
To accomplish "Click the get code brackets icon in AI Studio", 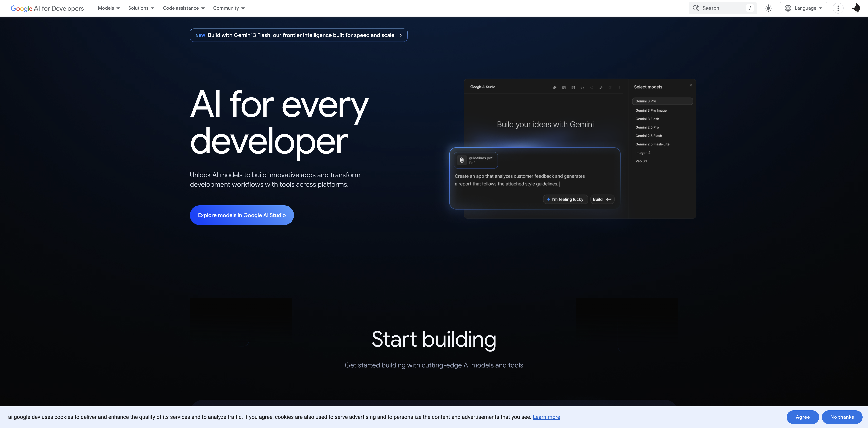I will click(582, 88).
